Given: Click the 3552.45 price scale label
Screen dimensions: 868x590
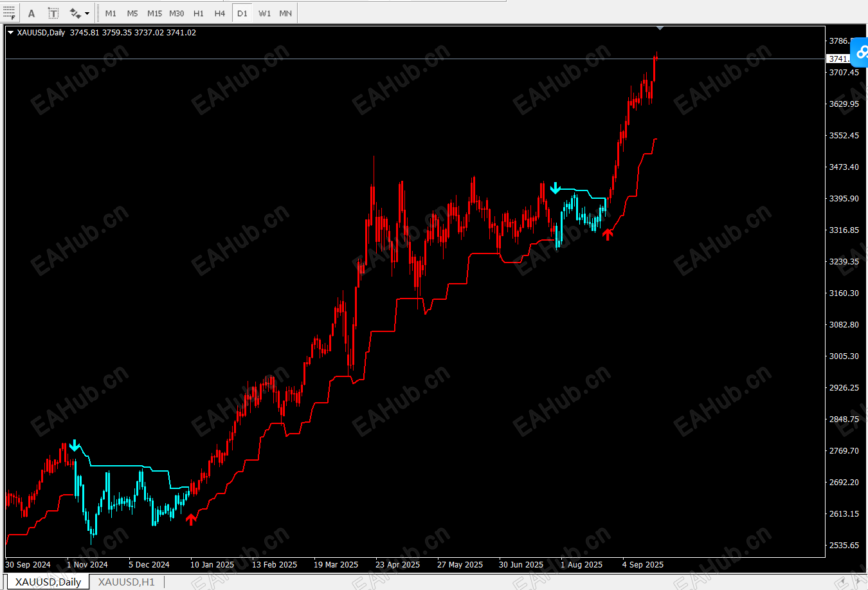Looking at the screenshot, I should [x=844, y=135].
